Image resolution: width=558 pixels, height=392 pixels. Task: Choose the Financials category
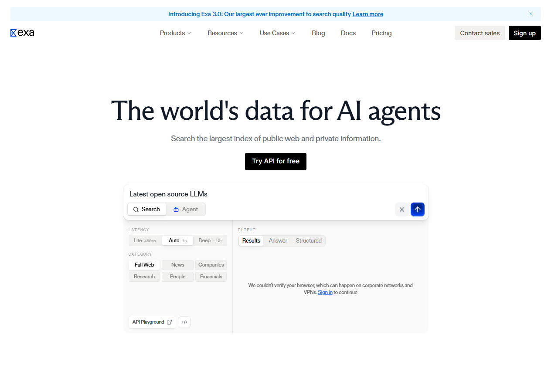pos(211,277)
